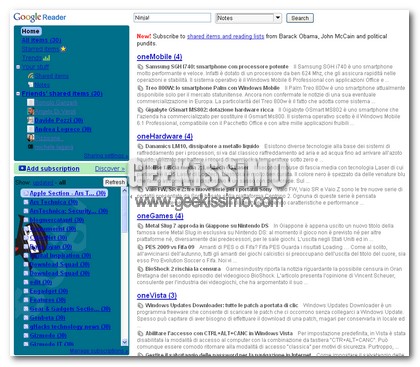Click the icon beside Windows Updates Downloader article
The image size is (420, 367).
(x=140, y=305)
